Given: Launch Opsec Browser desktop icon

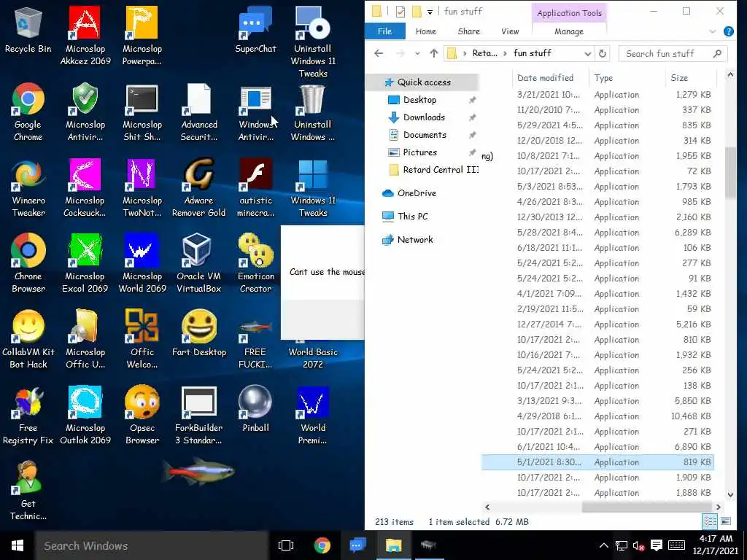Looking at the screenshot, I should (142, 415).
